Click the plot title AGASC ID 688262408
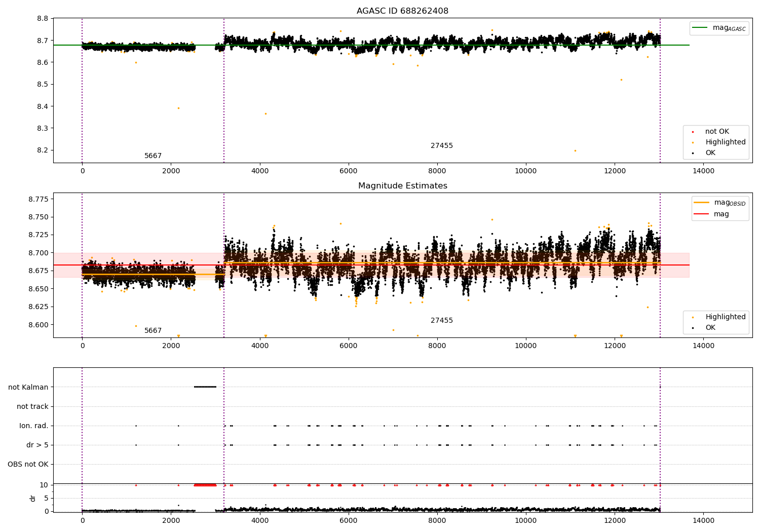The image size is (760, 532). coord(402,11)
